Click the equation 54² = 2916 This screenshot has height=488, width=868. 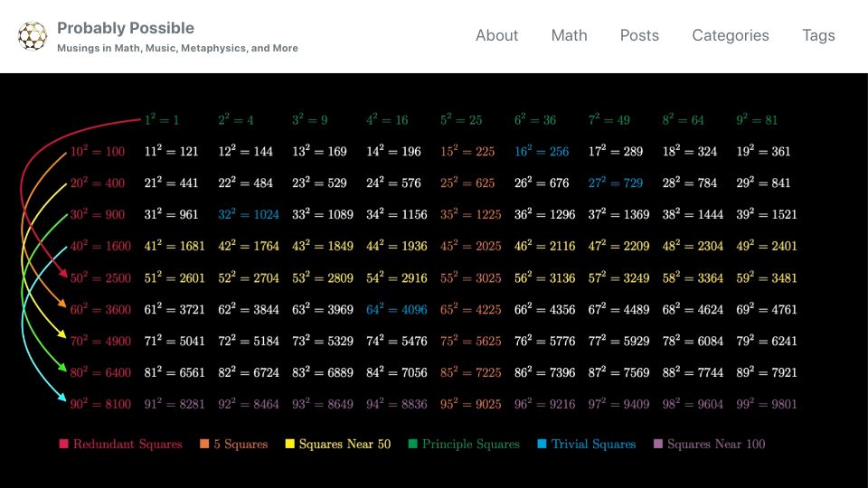[397, 277]
